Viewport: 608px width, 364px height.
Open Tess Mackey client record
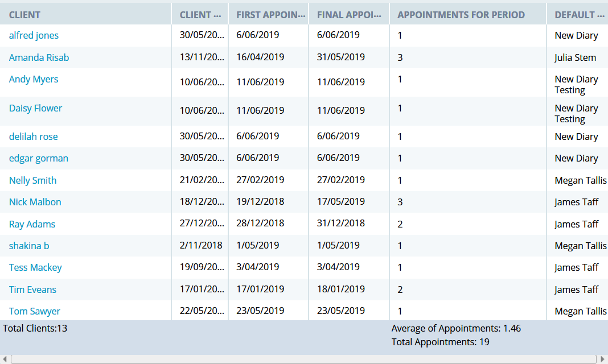[35, 267]
